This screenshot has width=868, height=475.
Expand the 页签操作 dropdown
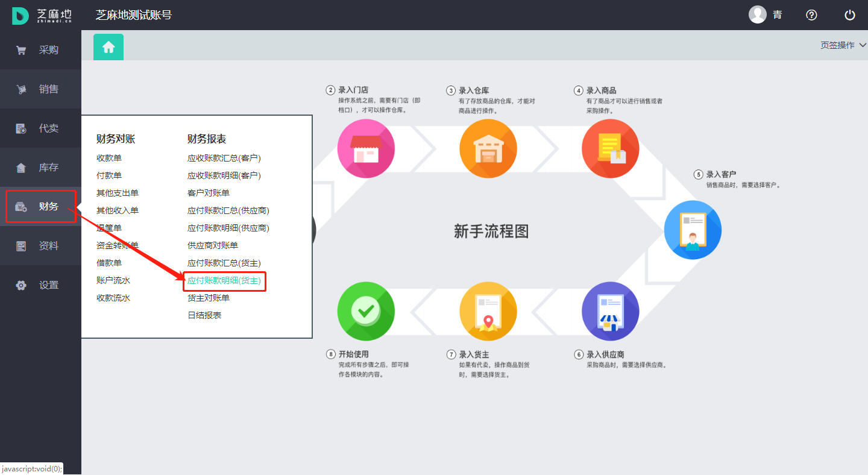coord(843,45)
